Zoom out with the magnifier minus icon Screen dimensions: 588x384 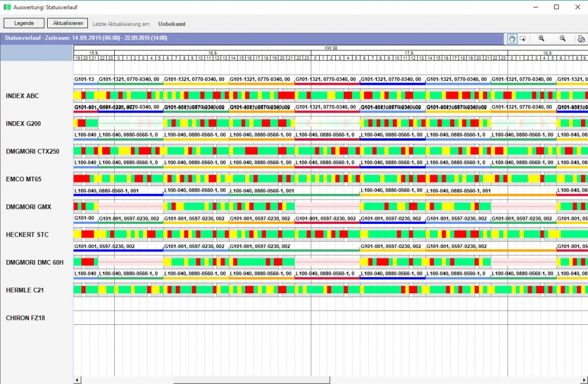pos(563,38)
